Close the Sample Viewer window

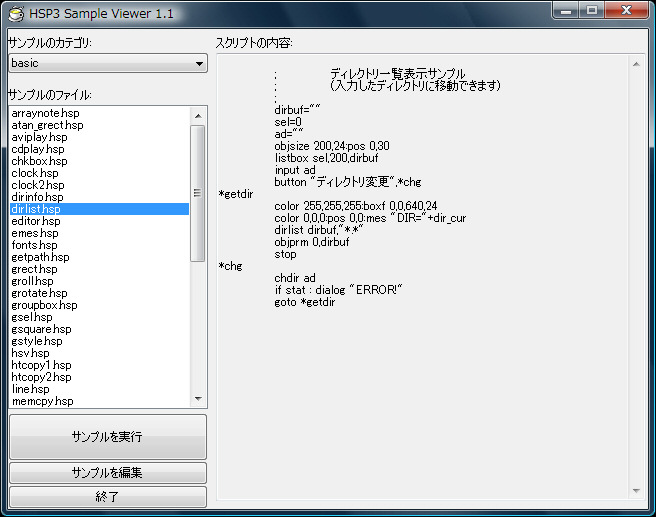tap(626, 10)
